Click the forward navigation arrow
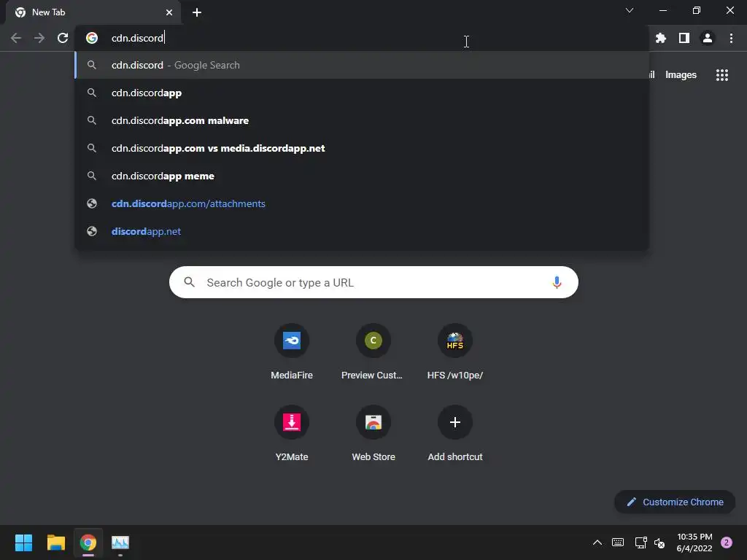The image size is (747, 560). [39, 38]
